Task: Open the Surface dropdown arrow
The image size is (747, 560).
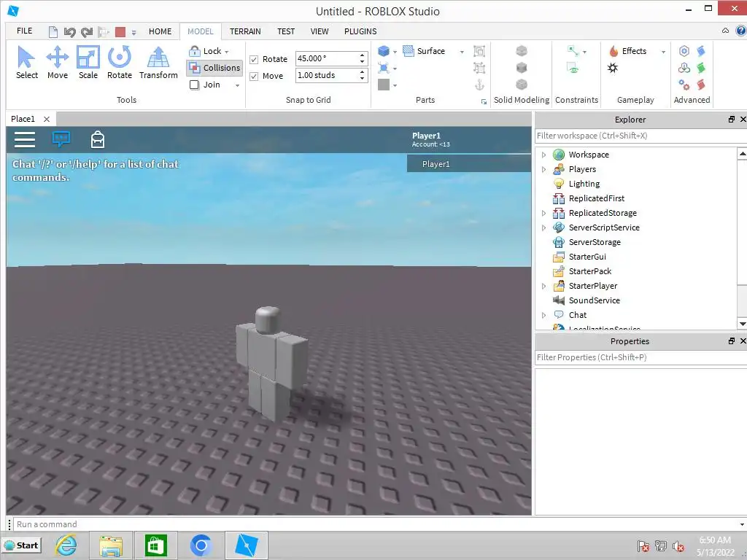Action: click(x=462, y=52)
